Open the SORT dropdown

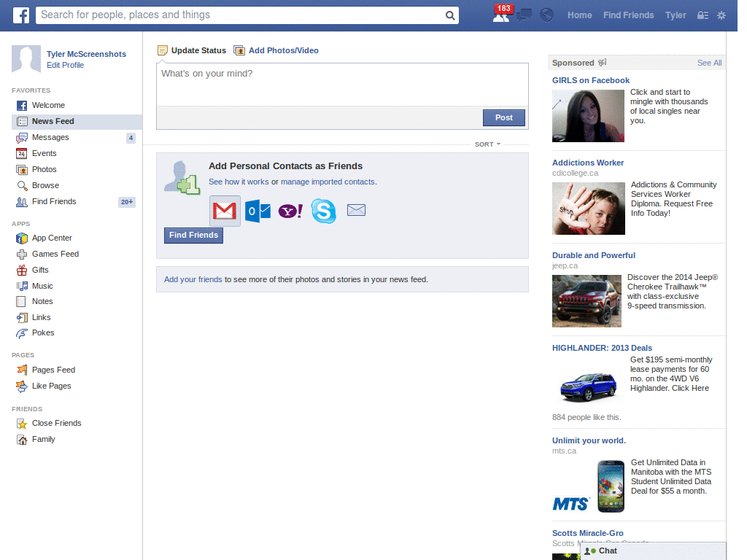point(487,144)
